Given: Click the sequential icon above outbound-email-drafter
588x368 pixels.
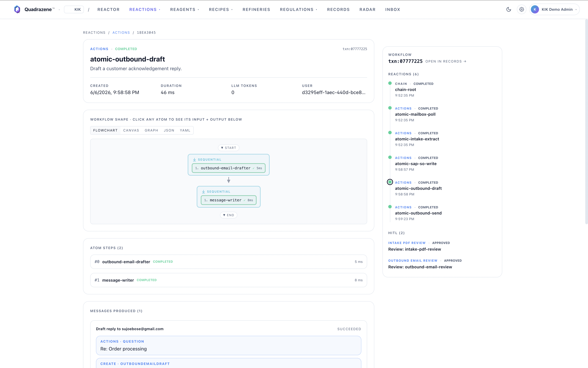Looking at the screenshot, I should (194, 160).
